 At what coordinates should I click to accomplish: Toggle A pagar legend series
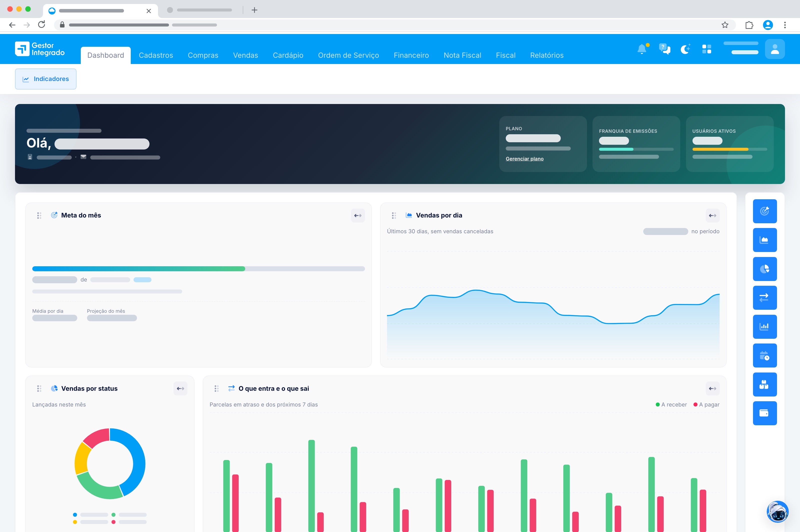coord(706,404)
